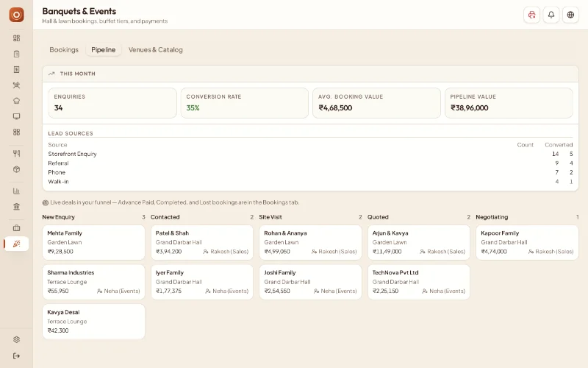588x368 pixels.
Task: Click the red printer status icon in the header
Action: point(531,15)
